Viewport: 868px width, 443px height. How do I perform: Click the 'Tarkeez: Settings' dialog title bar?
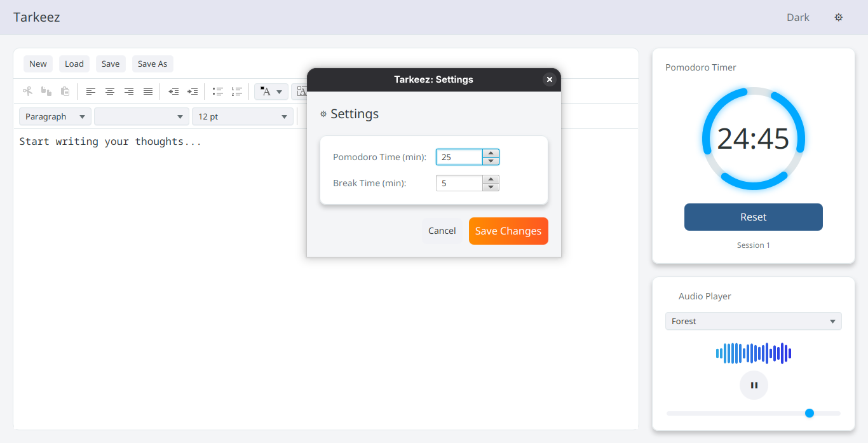click(433, 79)
